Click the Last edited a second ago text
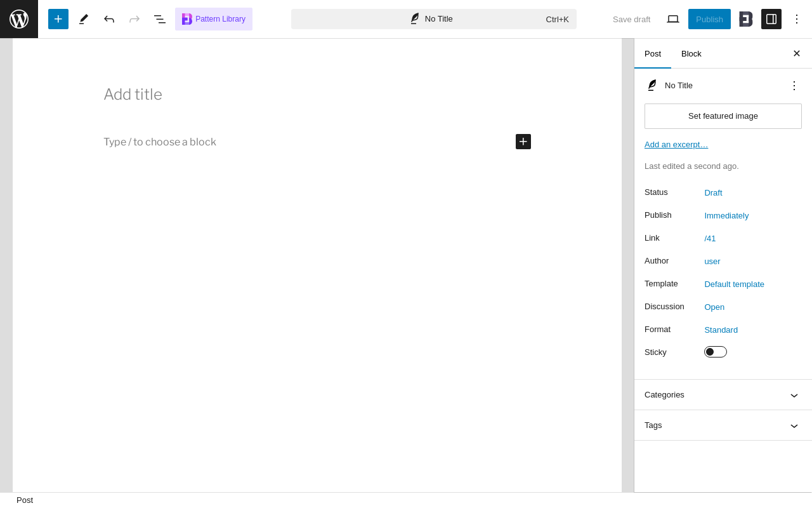The image size is (812, 508). [691, 166]
